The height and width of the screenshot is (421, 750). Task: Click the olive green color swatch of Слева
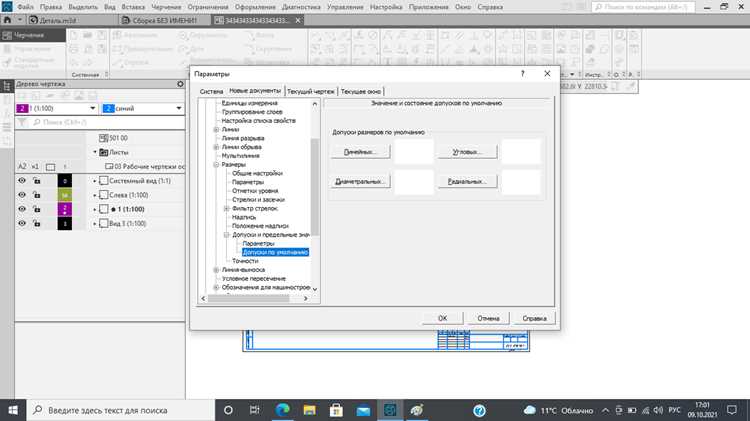65,195
